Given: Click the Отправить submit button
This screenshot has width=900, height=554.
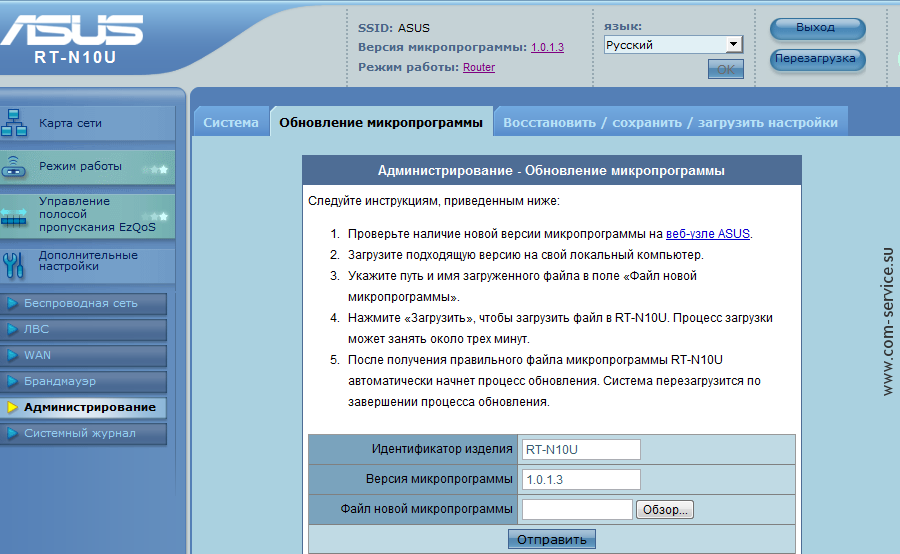Looking at the screenshot, I should (x=552, y=539).
